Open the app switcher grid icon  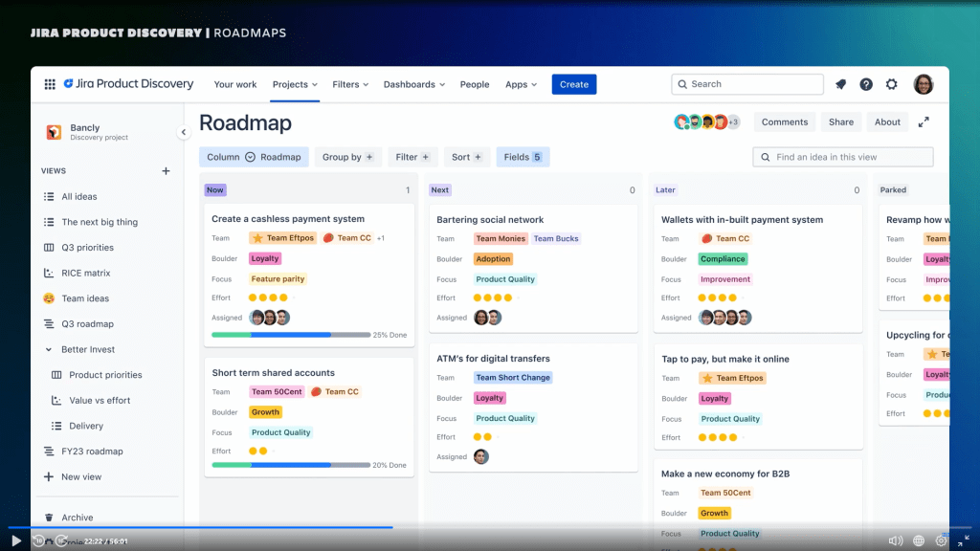[50, 84]
